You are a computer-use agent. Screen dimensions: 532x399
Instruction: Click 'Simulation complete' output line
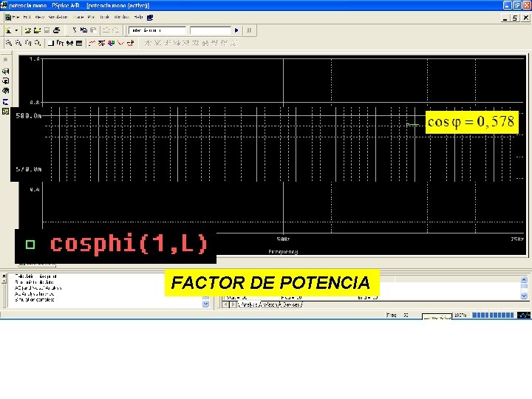pos(35,300)
